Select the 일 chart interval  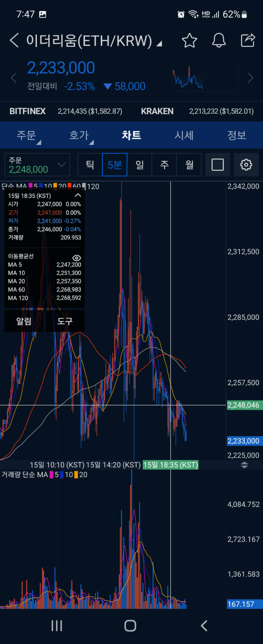(x=140, y=165)
